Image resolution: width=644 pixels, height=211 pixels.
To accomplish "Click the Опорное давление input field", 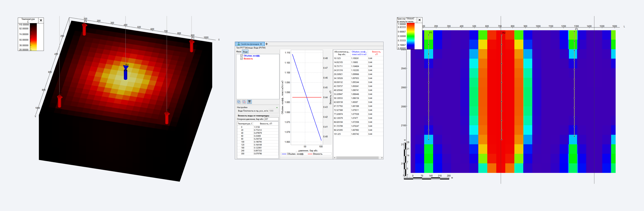I will pos(271,119).
